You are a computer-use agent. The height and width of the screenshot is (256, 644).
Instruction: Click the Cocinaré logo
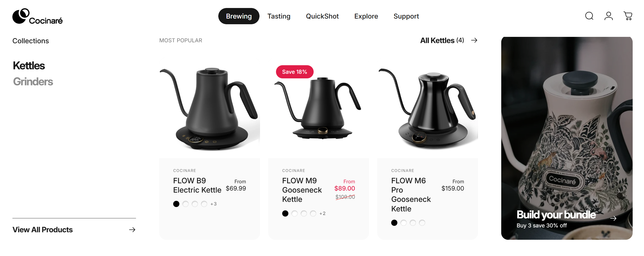click(38, 16)
